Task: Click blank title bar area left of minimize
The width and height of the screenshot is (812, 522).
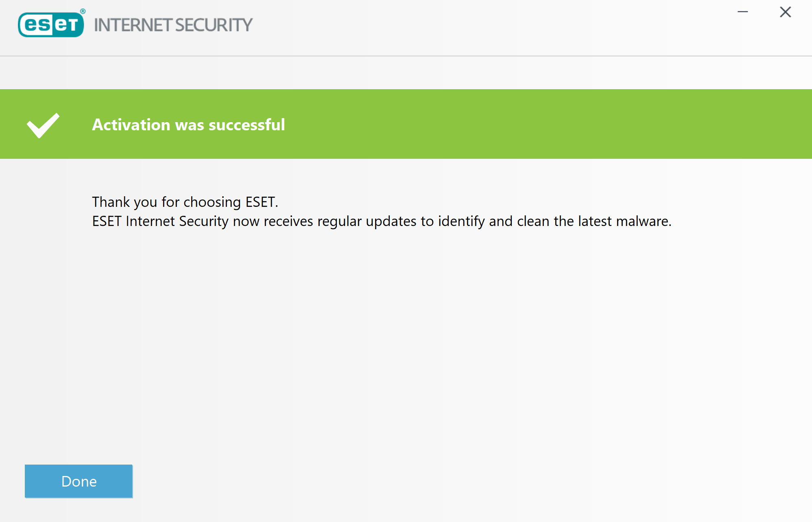Action: (x=488, y=24)
